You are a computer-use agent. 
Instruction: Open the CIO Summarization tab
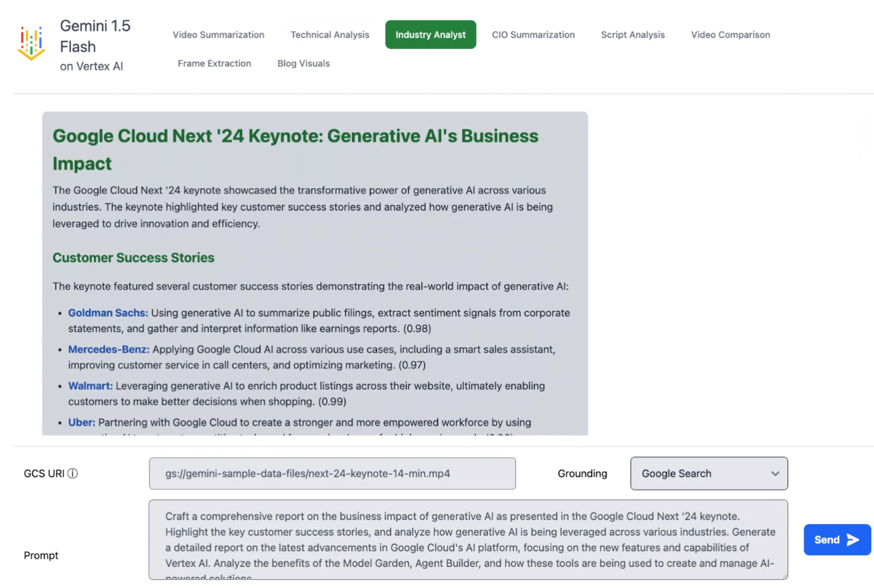(533, 35)
